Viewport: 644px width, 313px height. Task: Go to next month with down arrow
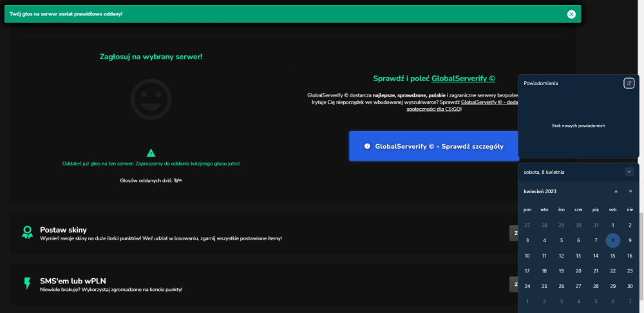(630, 191)
